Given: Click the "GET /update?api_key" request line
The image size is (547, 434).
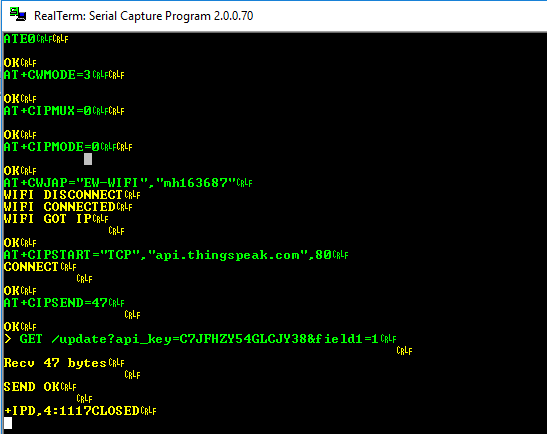Looking at the screenshot, I should (200, 339).
